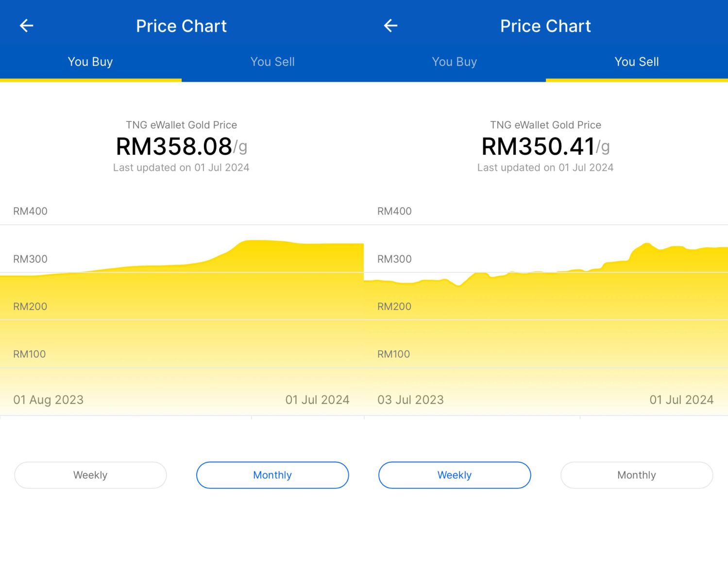Switch to the You Buy tab on right chart

pyautogui.click(x=455, y=62)
